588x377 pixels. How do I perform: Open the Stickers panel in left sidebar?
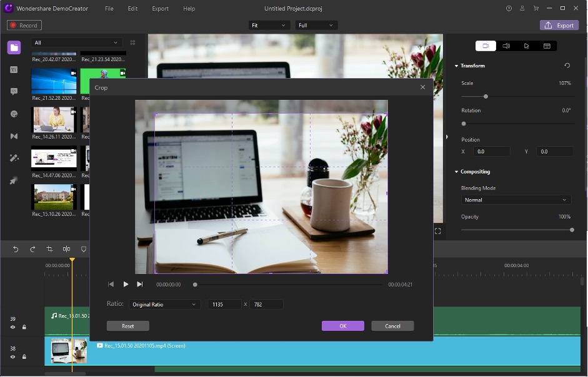pyautogui.click(x=14, y=114)
